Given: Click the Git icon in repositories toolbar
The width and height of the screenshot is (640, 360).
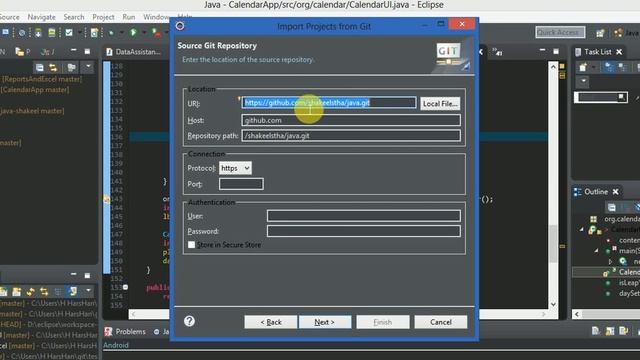Looking at the screenshot, I should (x=73, y=291).
